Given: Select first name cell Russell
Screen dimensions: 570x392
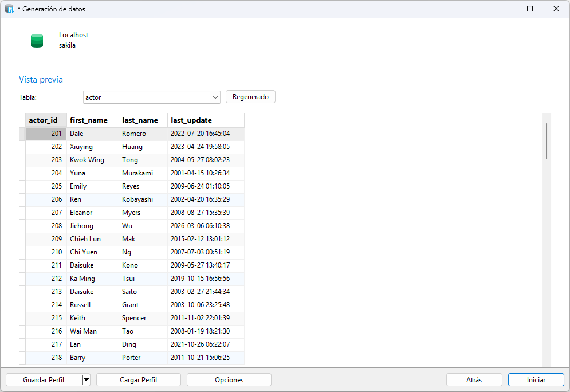Looking at the screenshot, I should (93, 305).
